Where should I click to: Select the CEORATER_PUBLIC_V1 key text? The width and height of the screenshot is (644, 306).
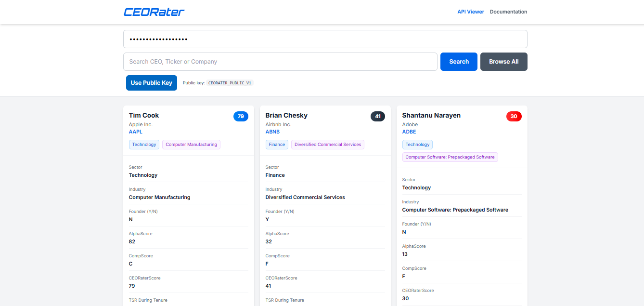(230, 83)
